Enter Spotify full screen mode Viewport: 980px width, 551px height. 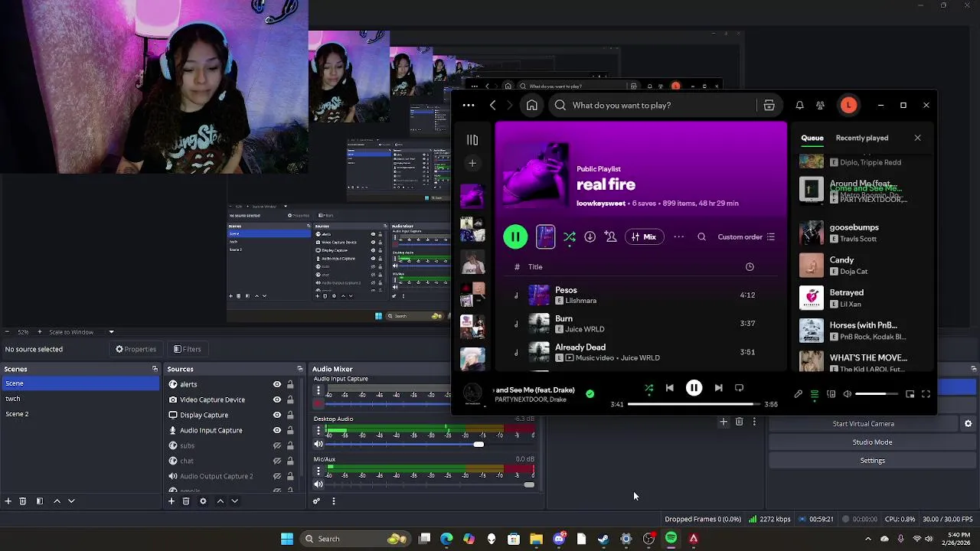click(926, 394)
